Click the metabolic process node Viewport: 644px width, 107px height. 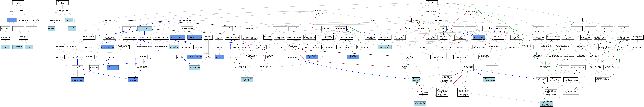click(x=577, y=20)
